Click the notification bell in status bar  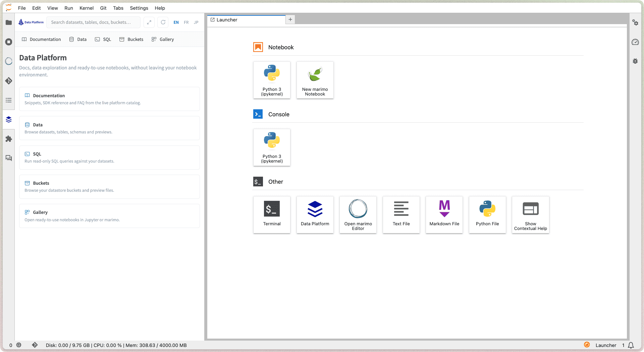pyautogui.click(x=631, y=345)
